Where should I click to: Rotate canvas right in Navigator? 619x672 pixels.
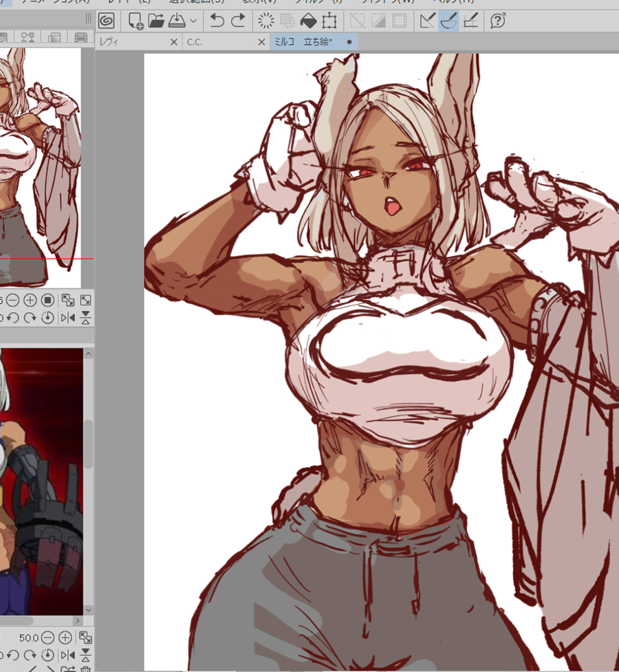pos(30,318)
